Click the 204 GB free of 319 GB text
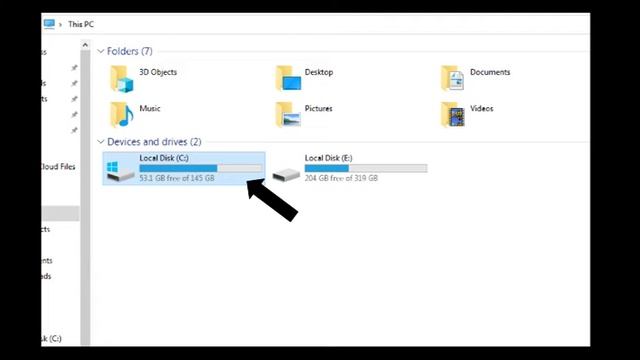This screenshot has width=640, height=360. tap(341, 178)
